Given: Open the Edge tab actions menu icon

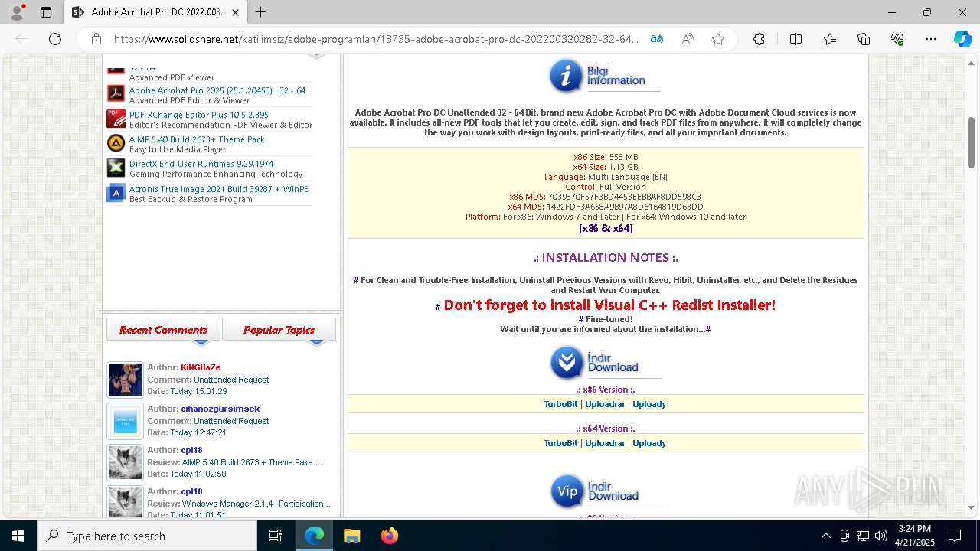Looking at the screenshot, I should [x=46, y=12].
